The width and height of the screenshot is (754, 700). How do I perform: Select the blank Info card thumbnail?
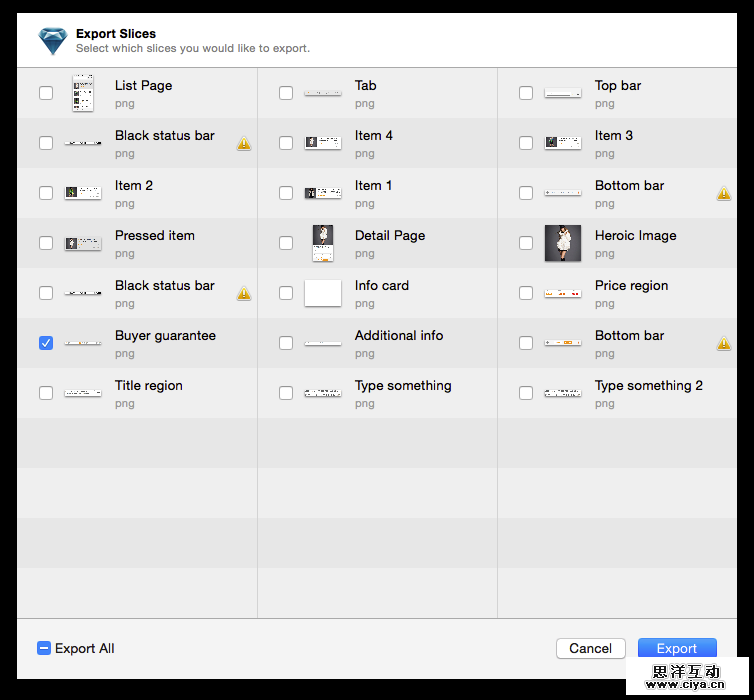point(322,293)
